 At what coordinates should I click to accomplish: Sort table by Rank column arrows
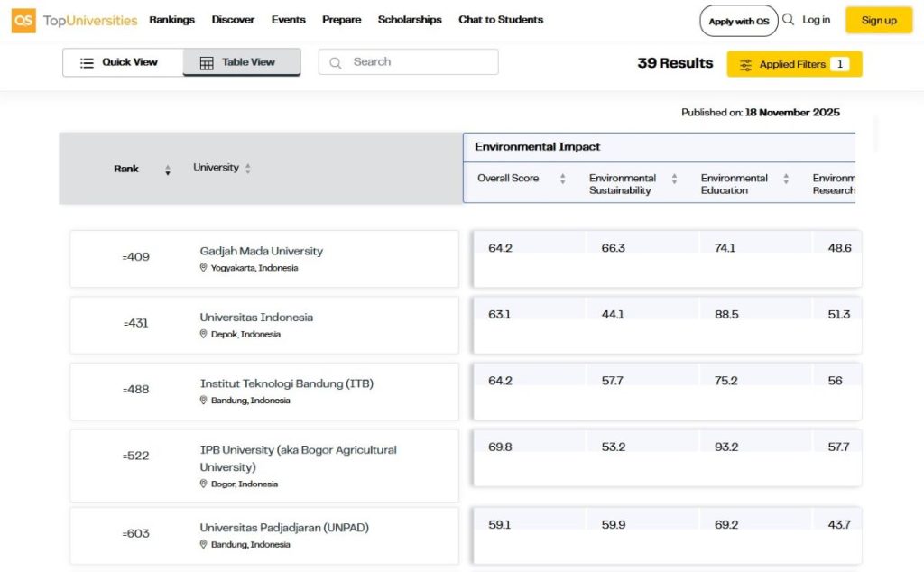pyautogui.click(x=168, y=171)
